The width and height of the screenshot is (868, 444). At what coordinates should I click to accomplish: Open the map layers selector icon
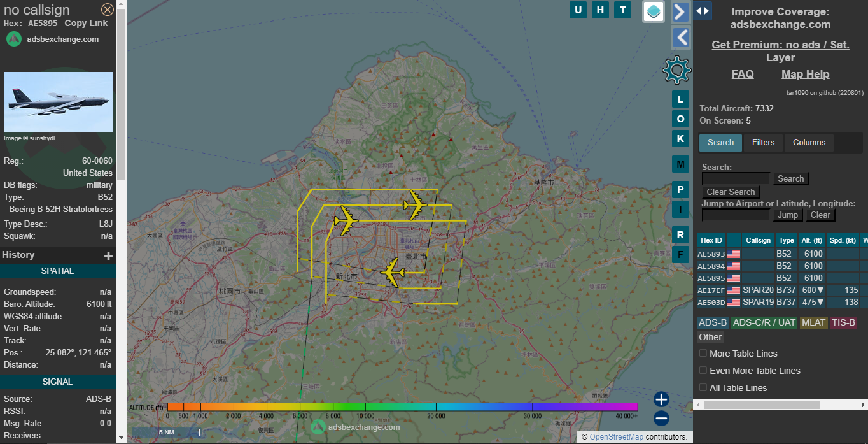point(654,11)
